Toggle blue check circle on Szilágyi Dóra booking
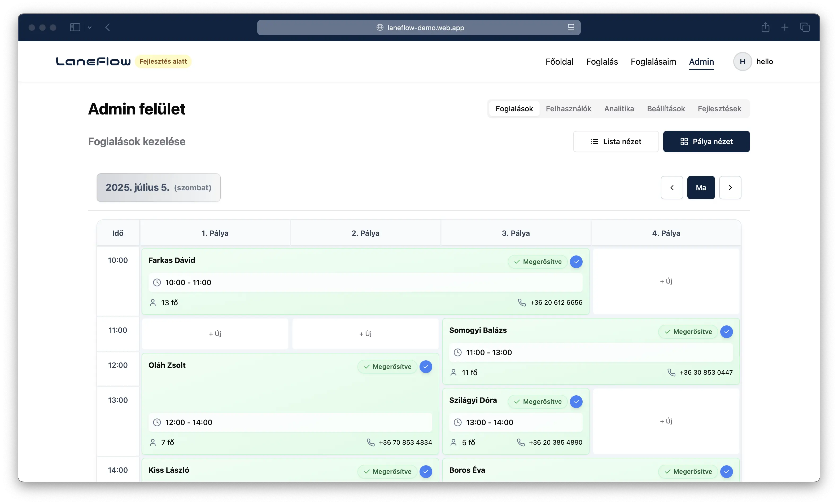This screenshot has height=504, width=838. 576,401
